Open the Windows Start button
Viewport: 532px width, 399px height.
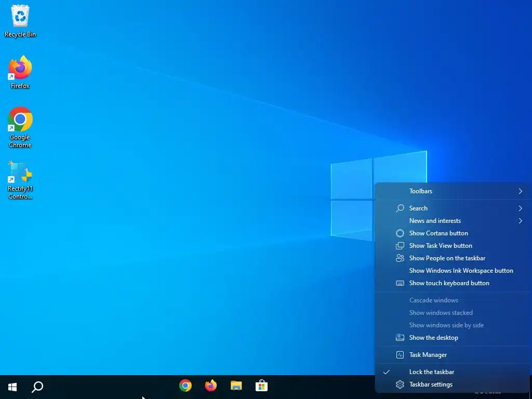12,387
